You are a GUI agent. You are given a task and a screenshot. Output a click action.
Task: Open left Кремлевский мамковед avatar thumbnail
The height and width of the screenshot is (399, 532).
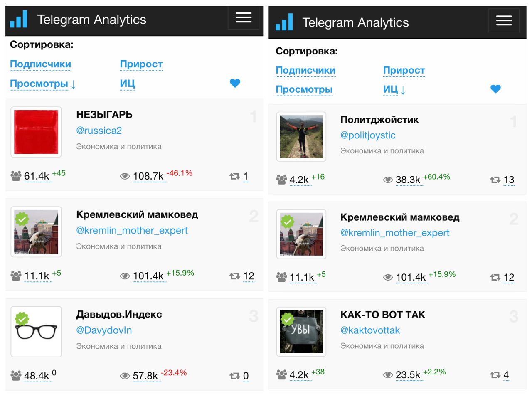click(36, 232)
